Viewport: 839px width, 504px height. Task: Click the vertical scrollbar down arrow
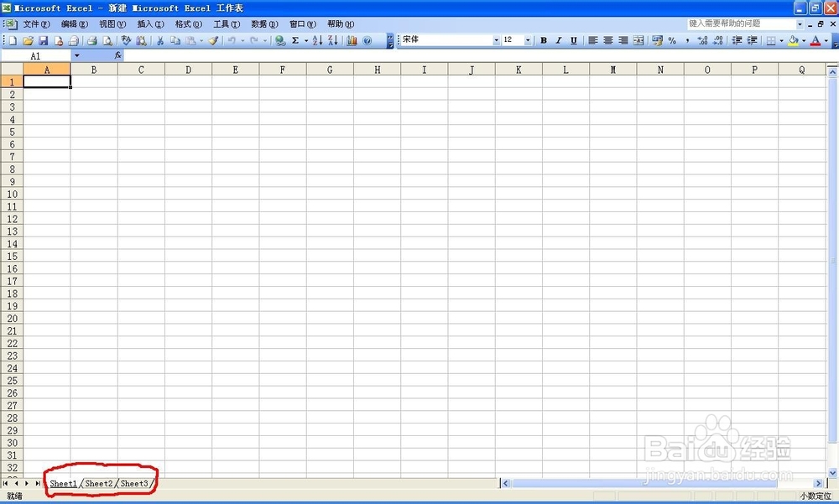click(x=832, y=473)
